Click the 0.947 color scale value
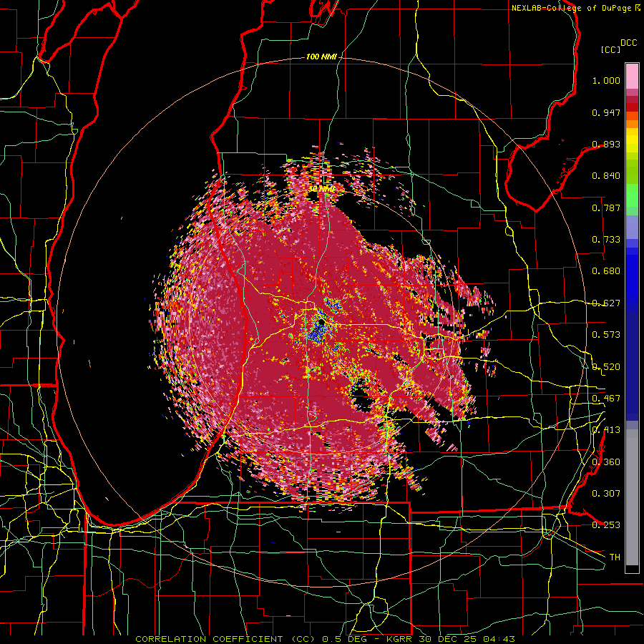644x644 pixels. click(x=606, y=112)
